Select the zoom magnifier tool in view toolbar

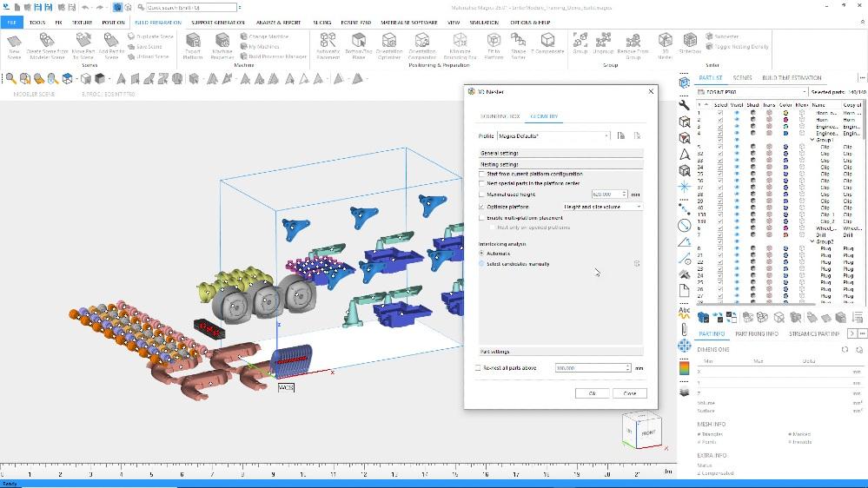point(11,78)
